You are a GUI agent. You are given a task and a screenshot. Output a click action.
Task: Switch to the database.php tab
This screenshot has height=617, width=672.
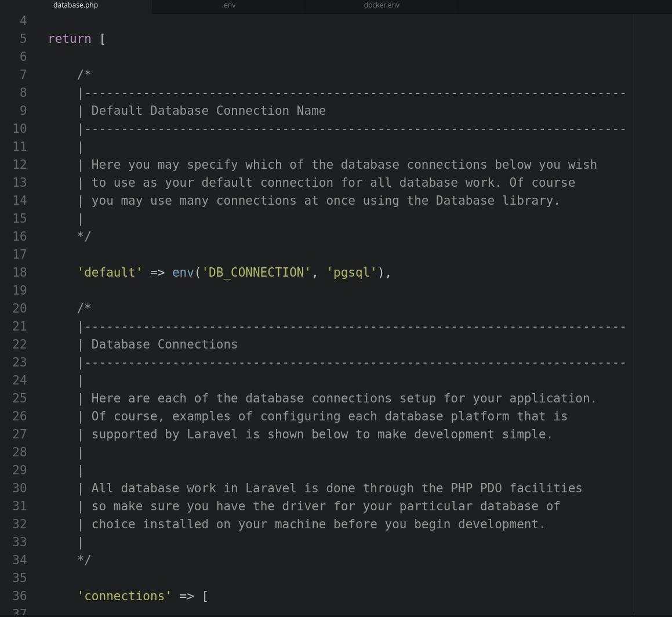click(75, 5)
